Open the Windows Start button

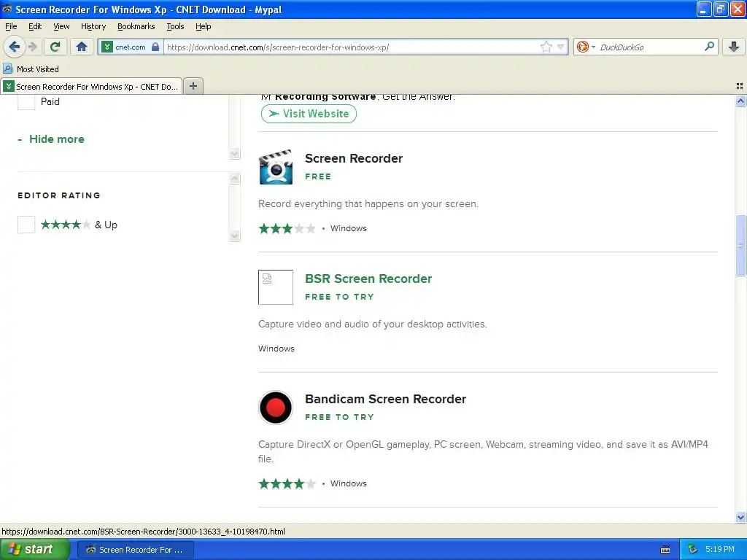(35, 550)
